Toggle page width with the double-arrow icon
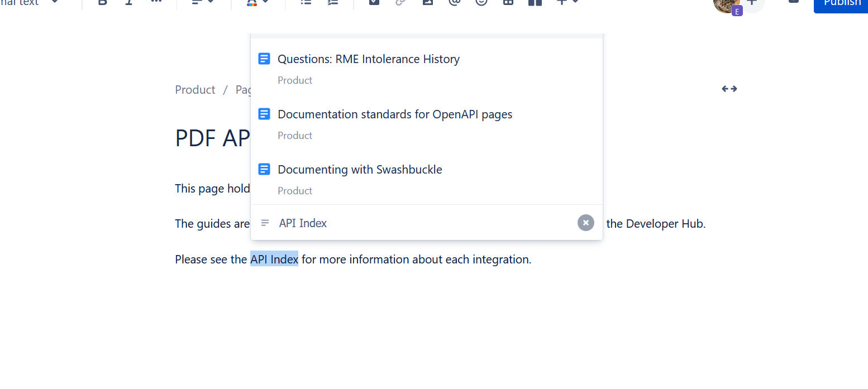Image resolution: width=868 pixels, height=389 pixels. point(729,89)
